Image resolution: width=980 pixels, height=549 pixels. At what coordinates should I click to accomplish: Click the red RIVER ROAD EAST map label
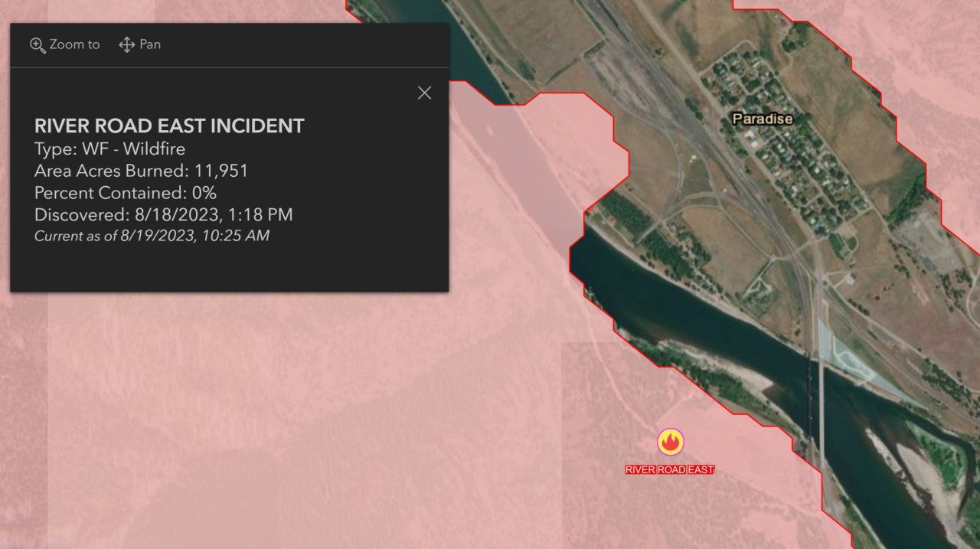click(670, 469)
